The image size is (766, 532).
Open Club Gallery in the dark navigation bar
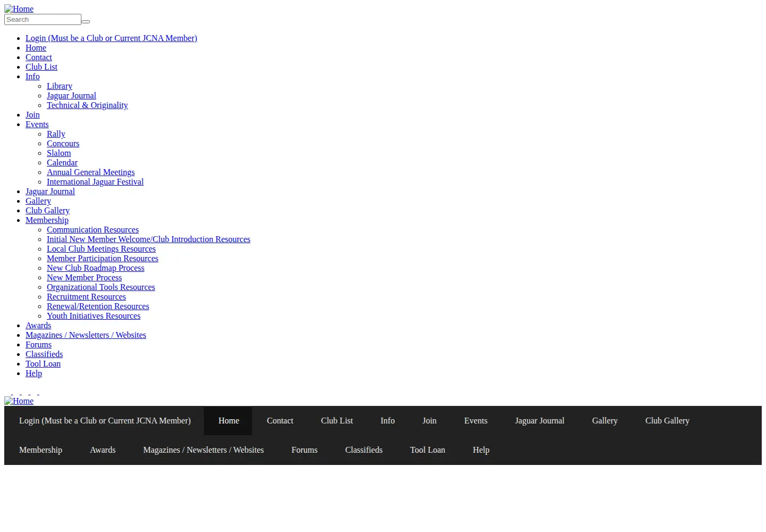point(667,421)
